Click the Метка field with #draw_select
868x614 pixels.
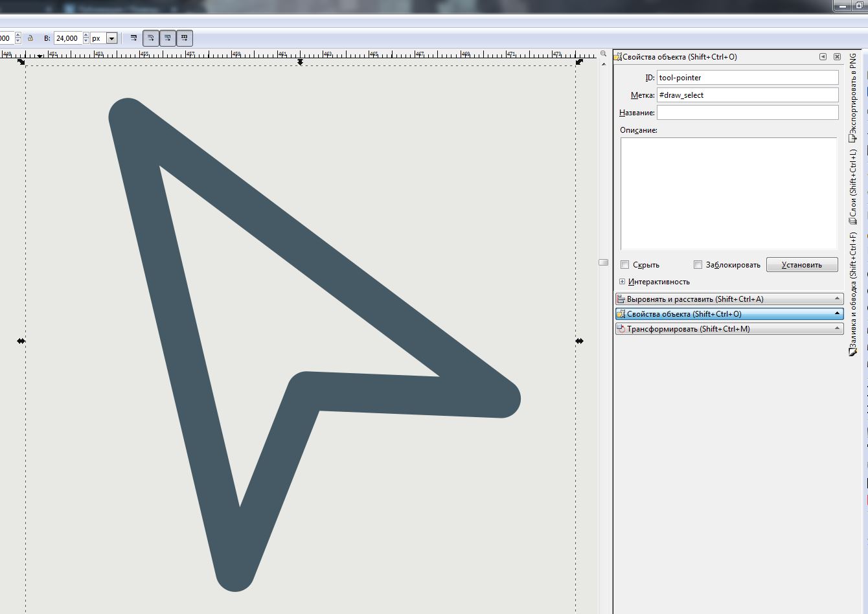(x=748, y=95)
